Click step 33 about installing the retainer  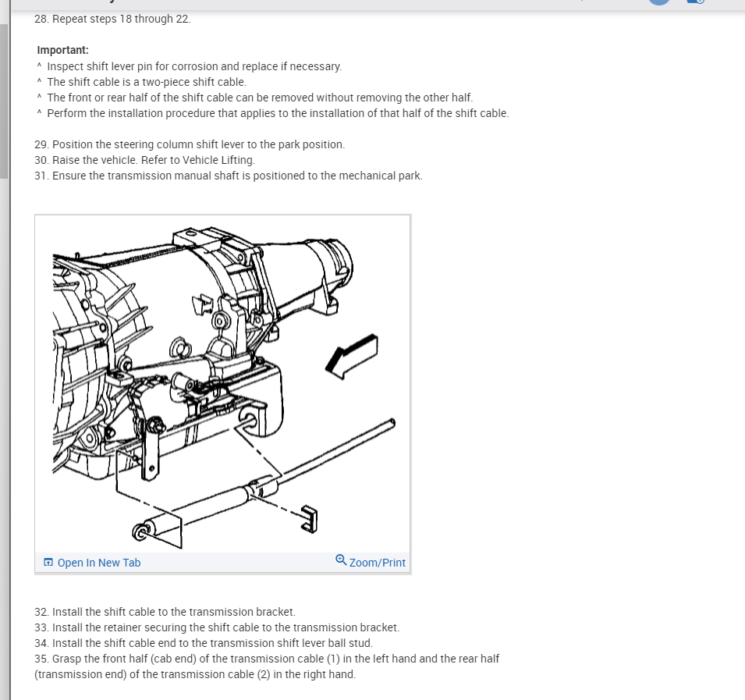click(217, 627)
